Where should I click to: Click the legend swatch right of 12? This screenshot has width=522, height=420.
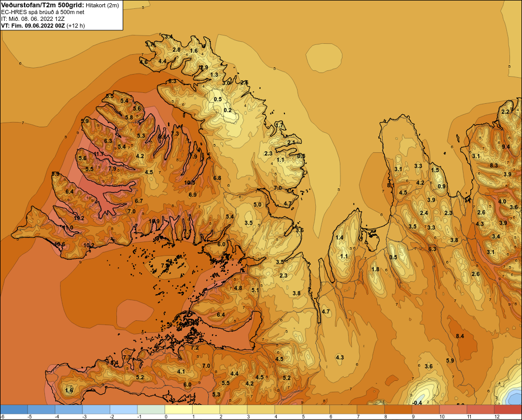(x=508, y=410)
